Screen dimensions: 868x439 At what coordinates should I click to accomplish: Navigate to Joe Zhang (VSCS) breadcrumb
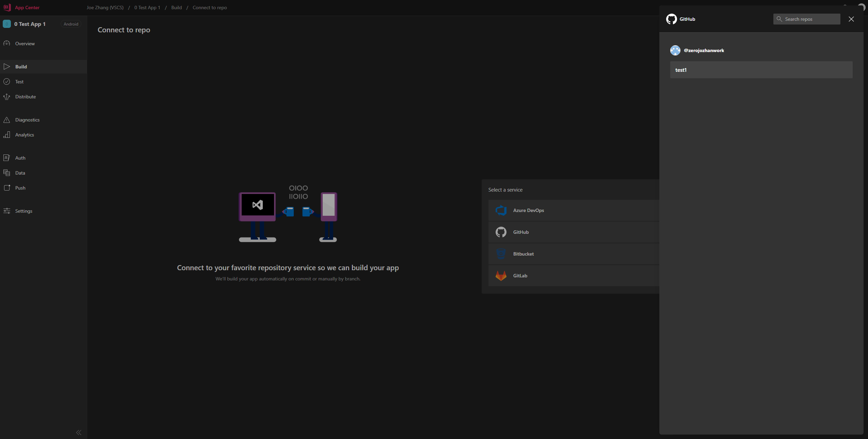105,7
